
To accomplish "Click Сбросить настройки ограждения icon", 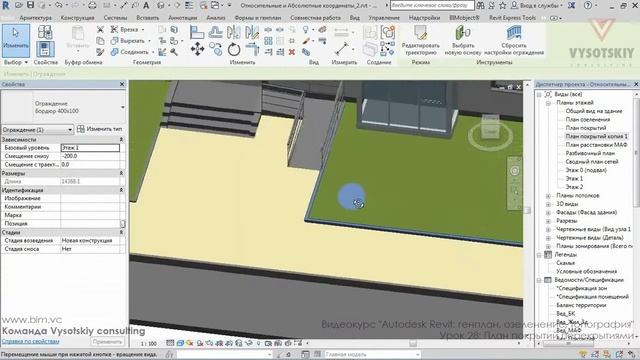I will (513, 32).
